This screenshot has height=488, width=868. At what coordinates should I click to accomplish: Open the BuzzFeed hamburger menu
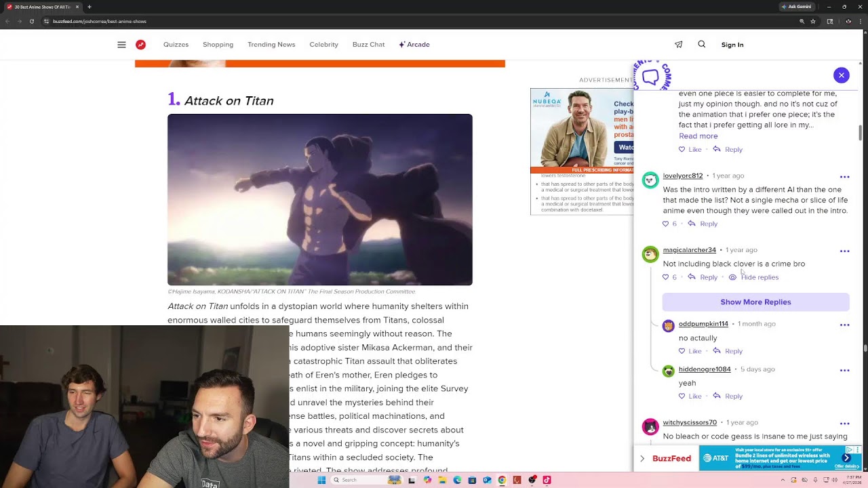pyautogui.click(x=121, y=45)
